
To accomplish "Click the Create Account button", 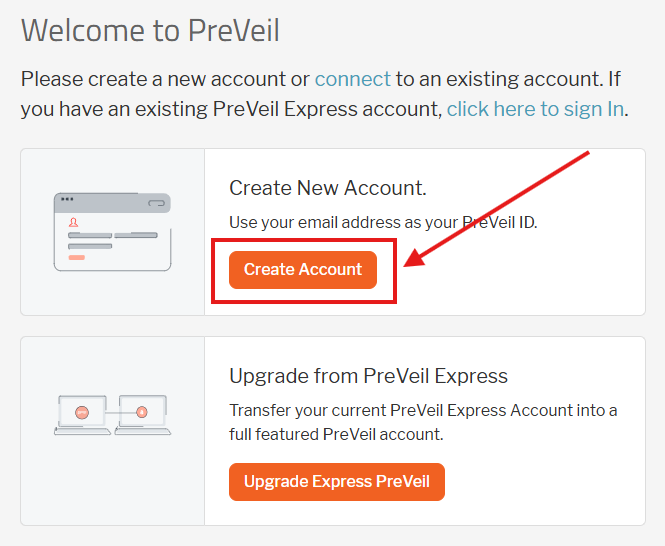I will coord(303,270).
